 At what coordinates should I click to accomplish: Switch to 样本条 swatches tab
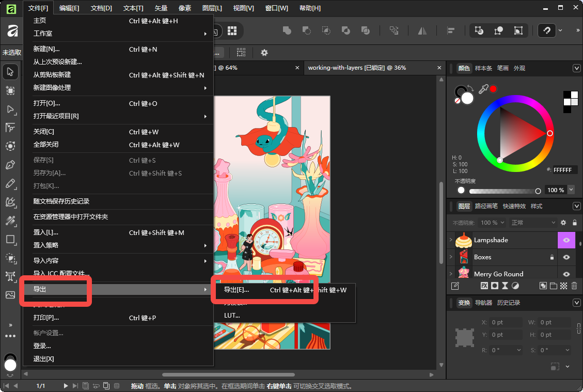click(x=483, y=68)
